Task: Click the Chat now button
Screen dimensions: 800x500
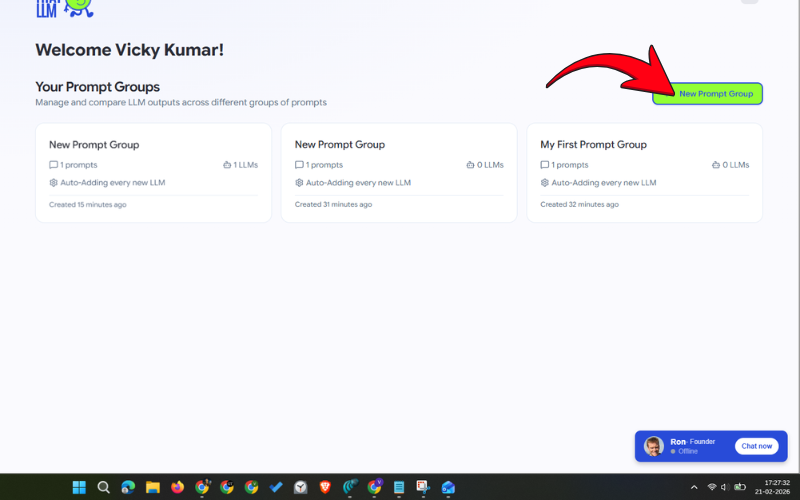Action: coord(756,446)
